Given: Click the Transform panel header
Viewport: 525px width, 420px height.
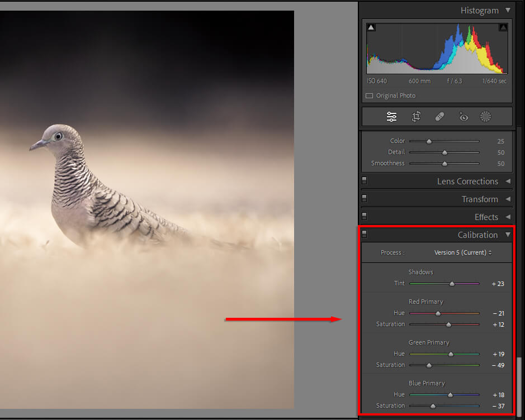Looking at the screenshot, I should point(479,199).
